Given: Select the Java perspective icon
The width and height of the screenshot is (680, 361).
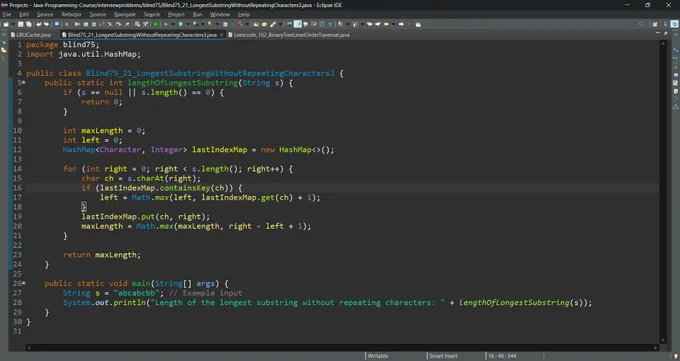Looking at the screenshot, I should pyautogui.click(x=675, y=24).
